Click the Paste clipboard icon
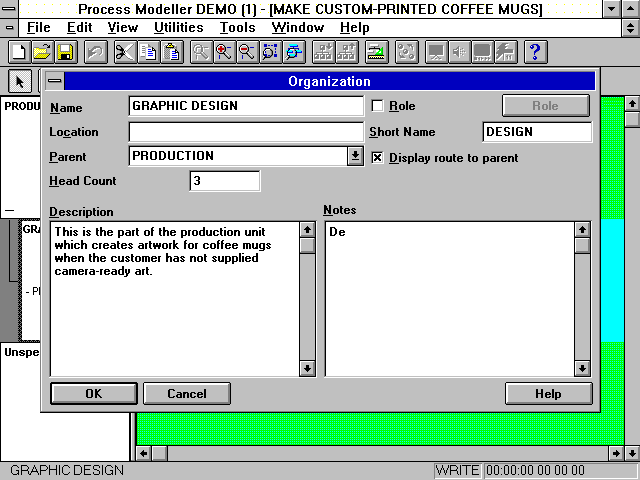This screenshot has width=640, height=480. pos(172,52)
